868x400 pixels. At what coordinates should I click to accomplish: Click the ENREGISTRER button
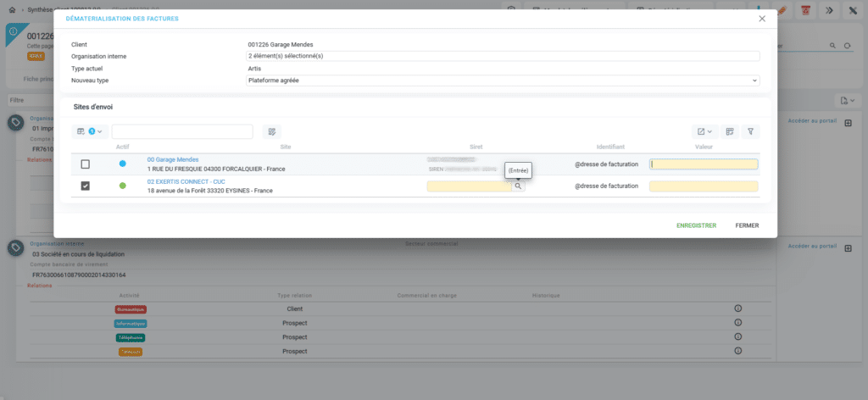pos(696,225)
